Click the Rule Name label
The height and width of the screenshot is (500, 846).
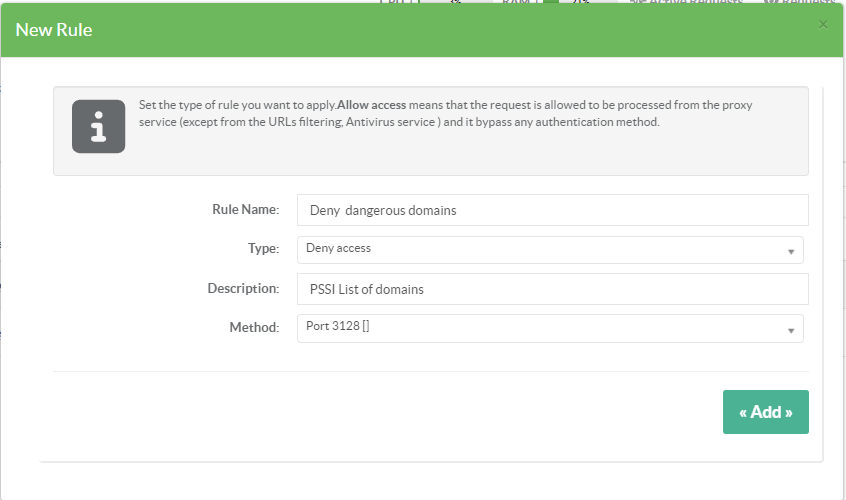click(x=245, y=209)
